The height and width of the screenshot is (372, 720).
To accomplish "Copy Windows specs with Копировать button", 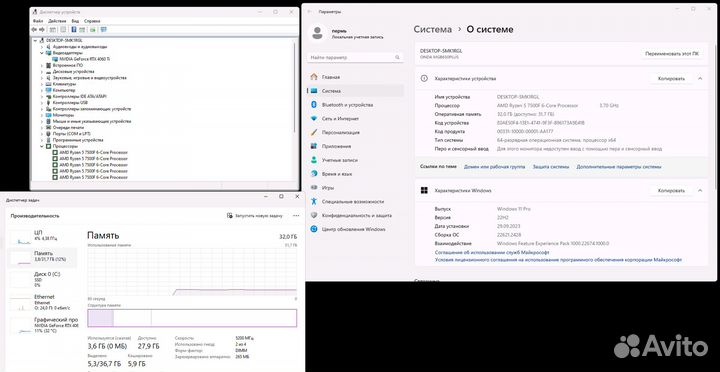I will (x=671, y=190).
